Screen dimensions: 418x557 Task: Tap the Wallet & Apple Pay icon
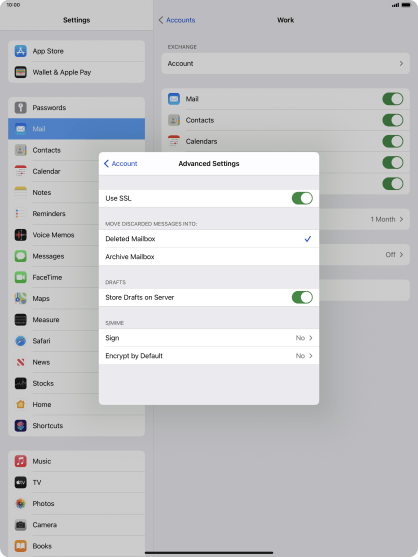[x=21, y=72]
